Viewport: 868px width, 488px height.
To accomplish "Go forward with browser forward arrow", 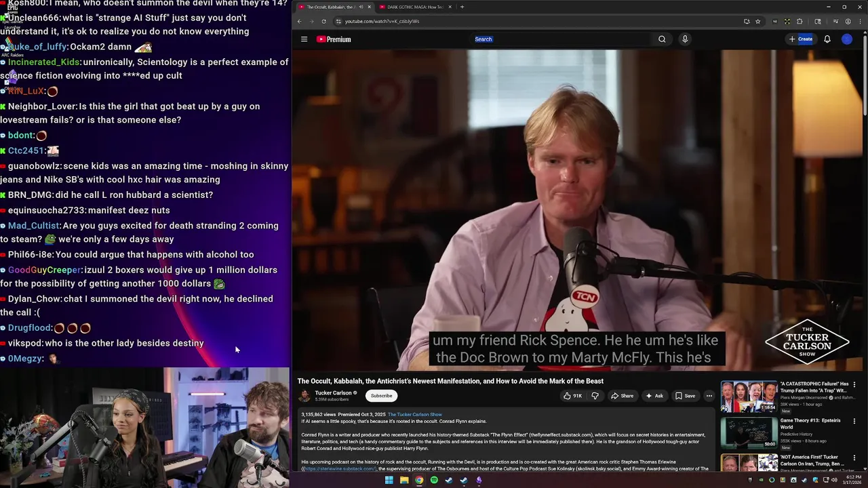I will click(x=311, y=21).
